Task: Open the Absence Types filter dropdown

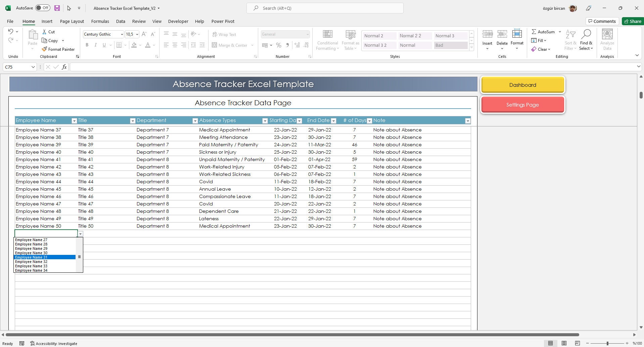Action: tap(265, 121)
